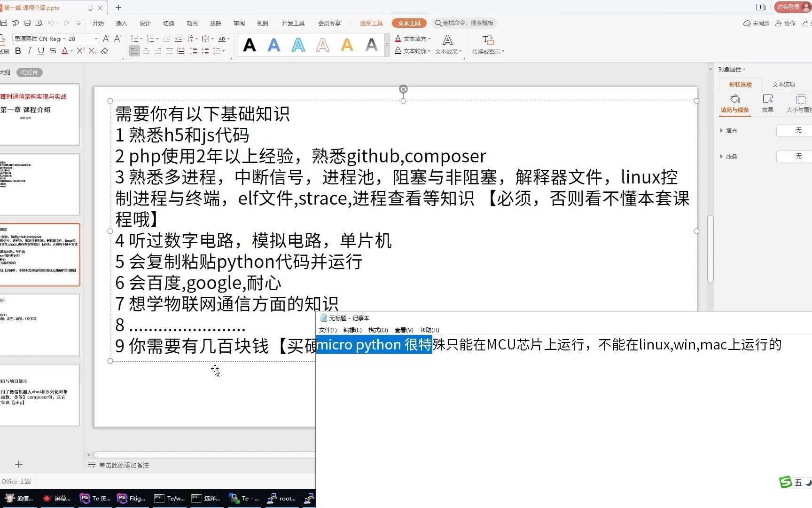
Task: Toggle subscript formatting
Action: coord(93,51)
